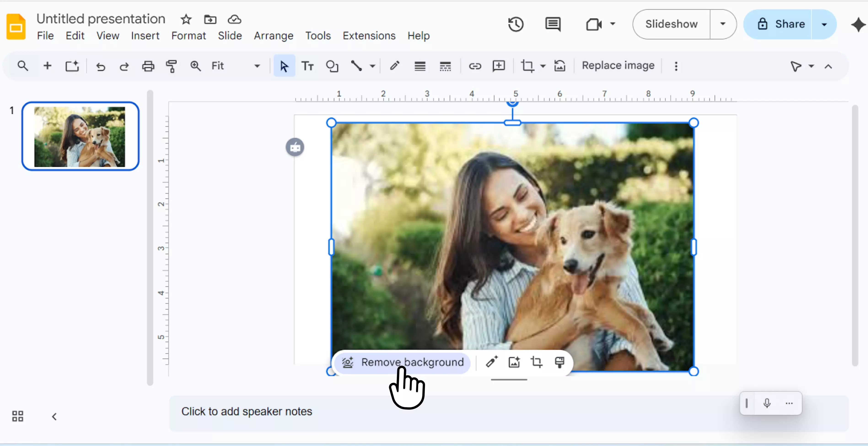Collapse the filmstrip panel arrow
Viewport: 868px width, 446px height.
point(54,417)
